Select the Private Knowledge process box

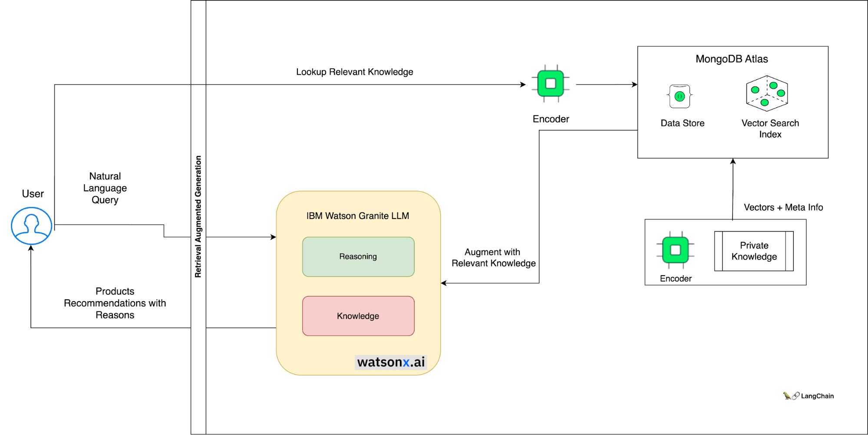(x=754, y=251)
